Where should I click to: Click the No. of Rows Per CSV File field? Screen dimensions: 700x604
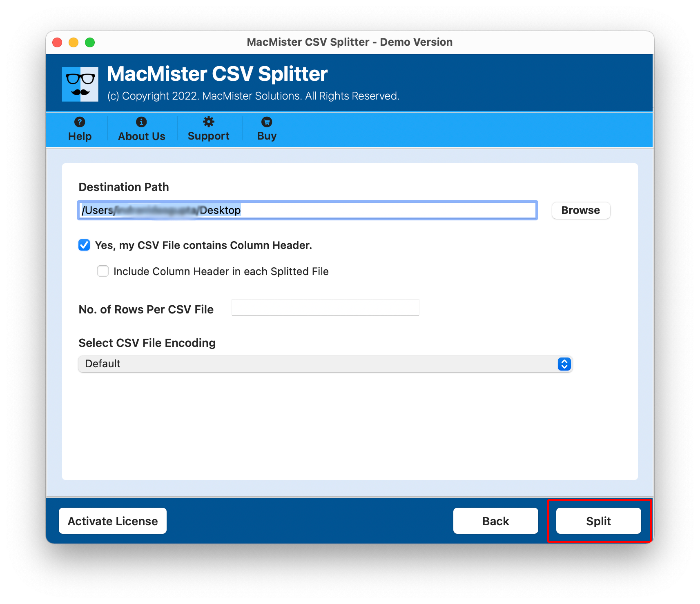(325, 307)
